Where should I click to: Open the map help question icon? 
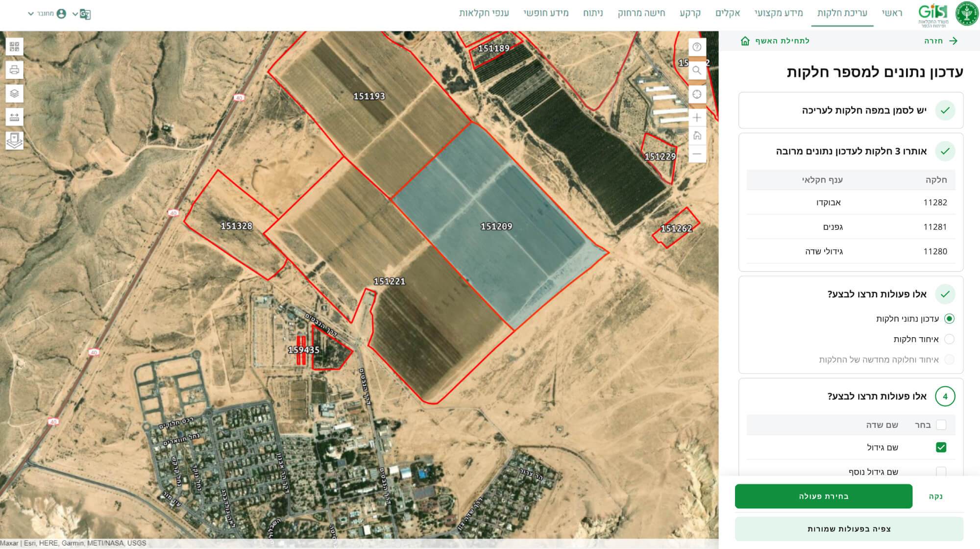(697, 47)
